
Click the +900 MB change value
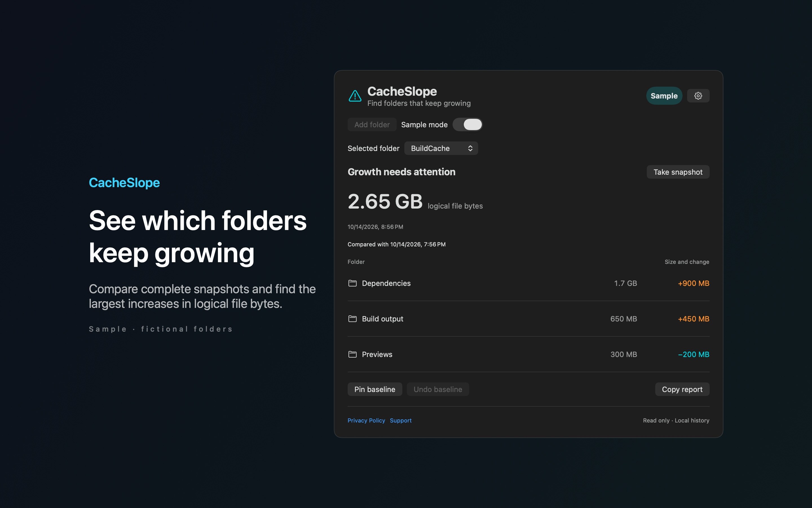(x=693, y=283)
